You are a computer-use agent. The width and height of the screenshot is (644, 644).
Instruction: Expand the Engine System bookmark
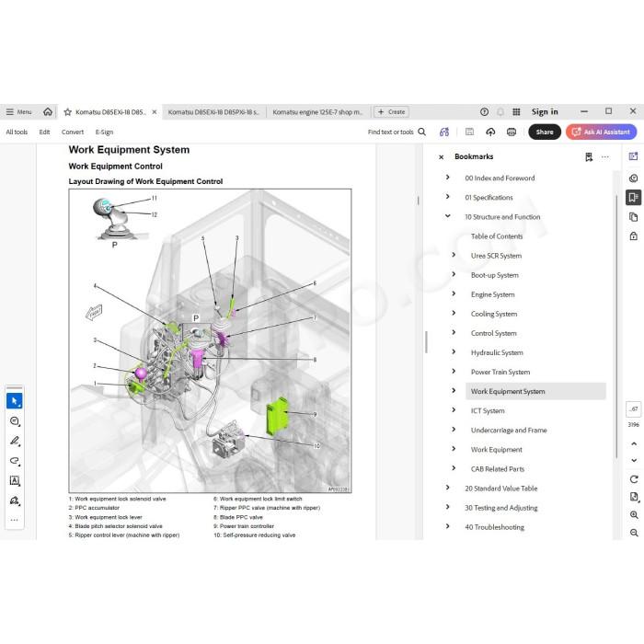pos(454,293)
